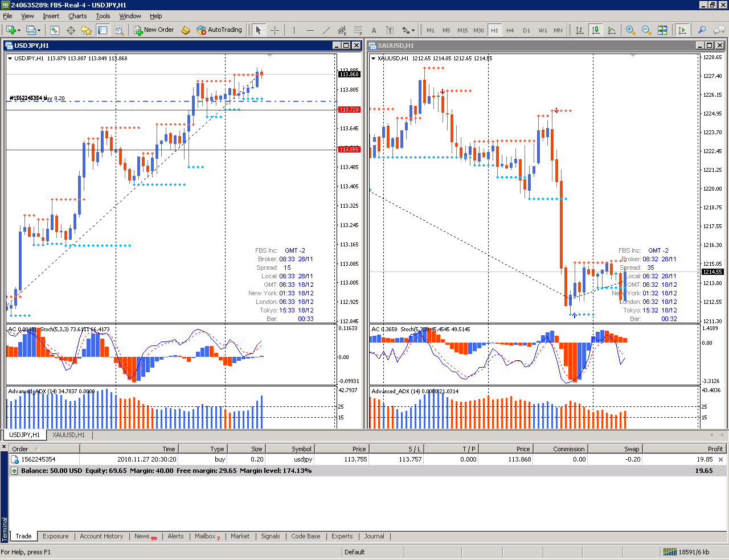Viewport: 729px width, 560px height.
Task: Enable chart auto scroll
Action: point(682,30)
